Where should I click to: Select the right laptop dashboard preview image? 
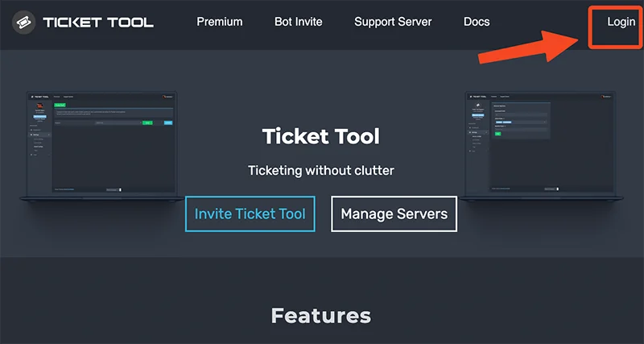pyautogui.click(x=540, y=147)
